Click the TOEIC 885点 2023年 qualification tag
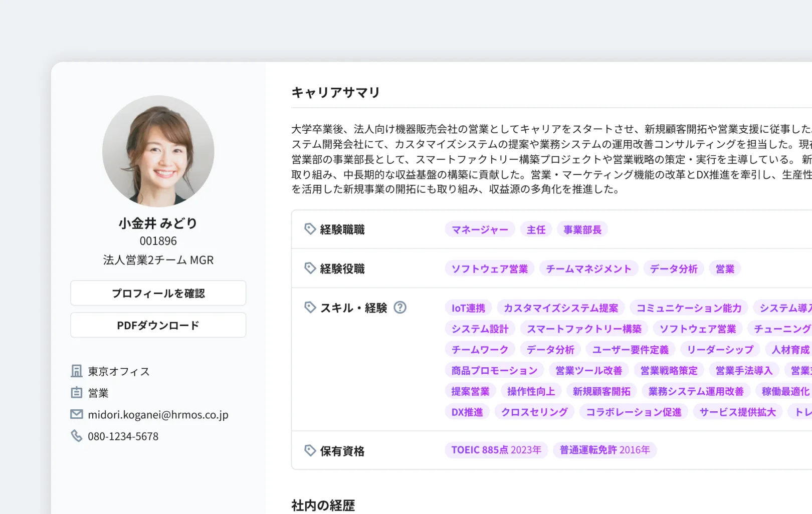 (495, 450)
